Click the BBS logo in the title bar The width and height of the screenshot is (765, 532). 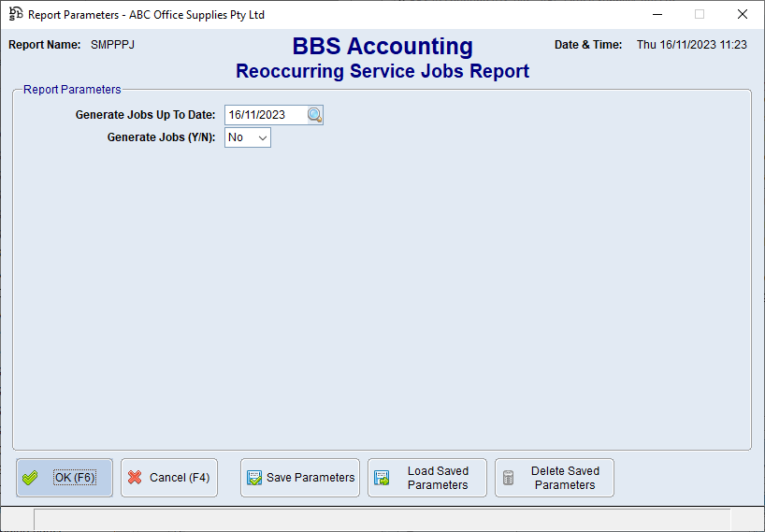(16, 14)
